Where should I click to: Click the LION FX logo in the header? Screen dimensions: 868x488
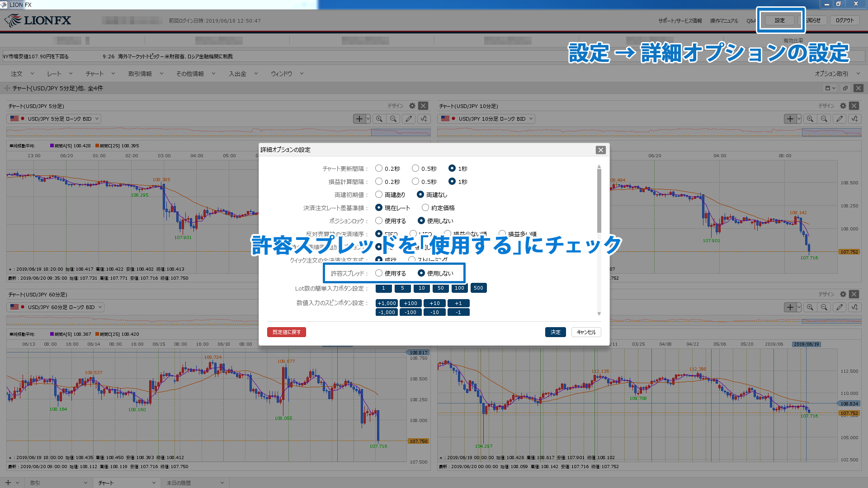[38, 20]
